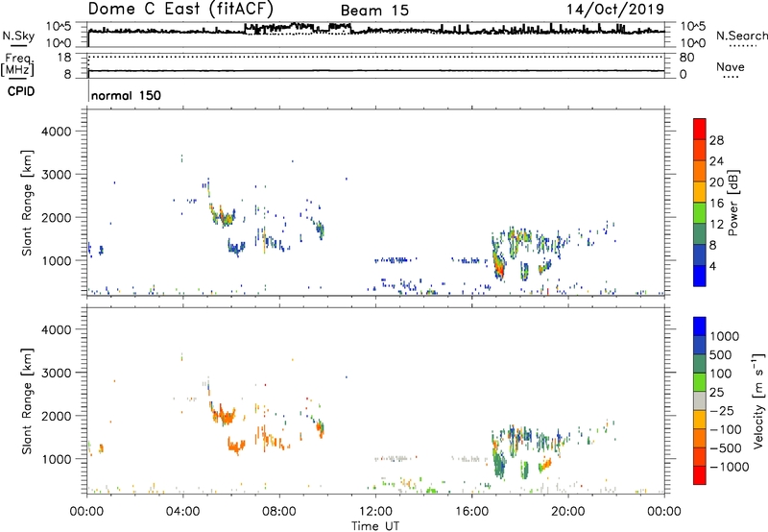This screenshot has height=532, width=768.
Task: Click the 'CPID' label
Action: (x=21, y=91)
